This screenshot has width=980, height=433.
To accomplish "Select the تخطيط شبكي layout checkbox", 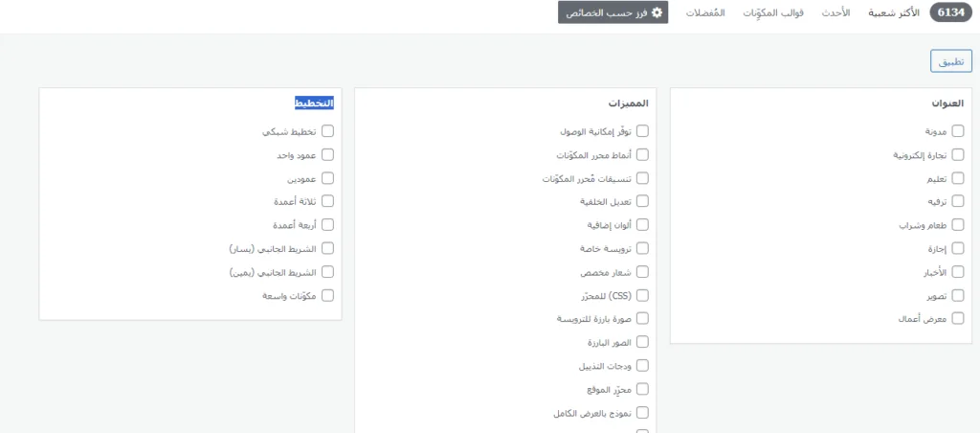I will 327,131.
